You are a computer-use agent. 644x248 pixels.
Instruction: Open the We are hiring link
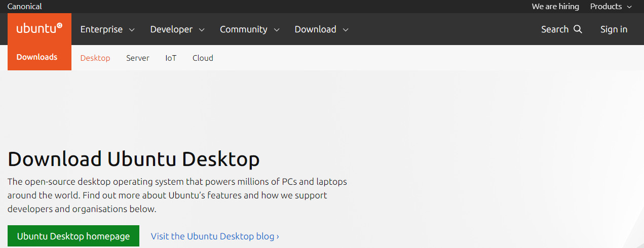click(x=555, y=7)
